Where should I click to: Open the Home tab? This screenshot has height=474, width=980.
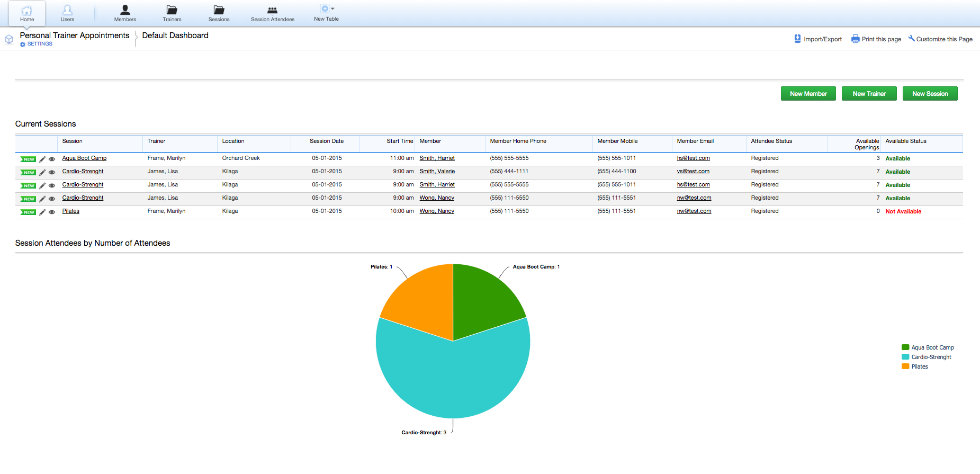click(x=27, y=13)
